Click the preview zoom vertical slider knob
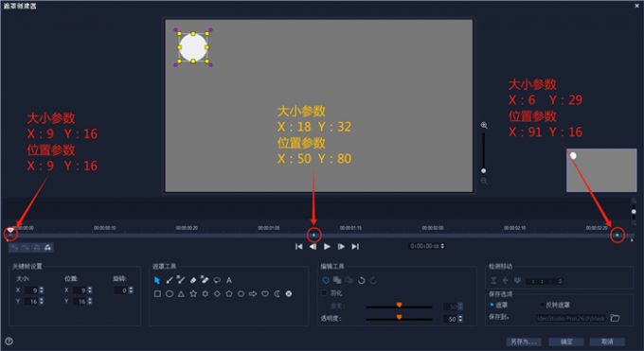 (484, 171)
